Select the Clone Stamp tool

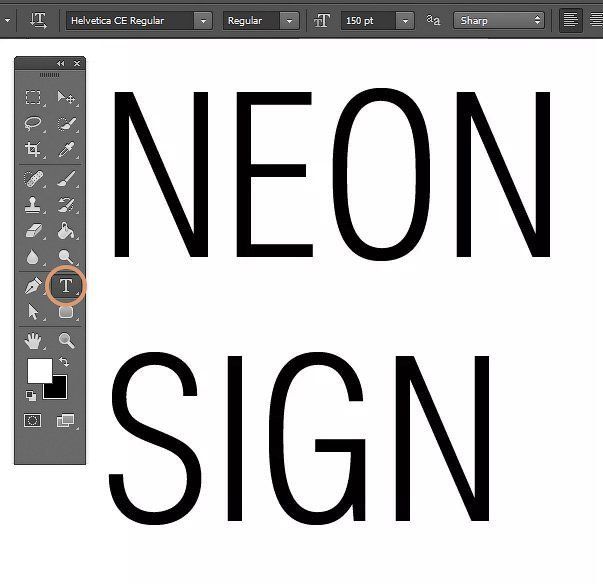(33, 206)
